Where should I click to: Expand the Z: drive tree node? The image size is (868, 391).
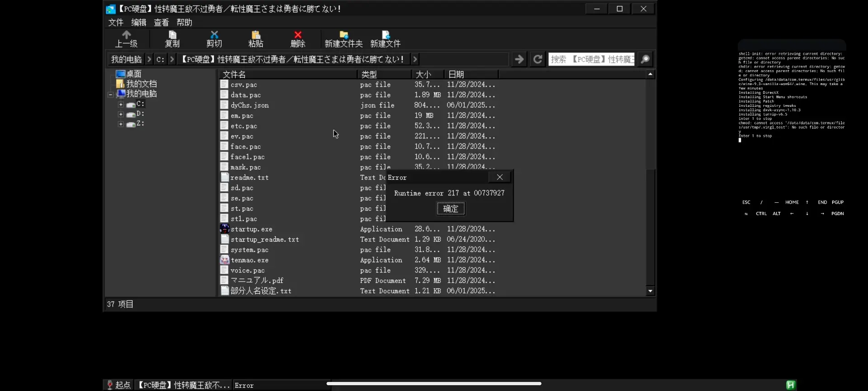coord(121,124)
